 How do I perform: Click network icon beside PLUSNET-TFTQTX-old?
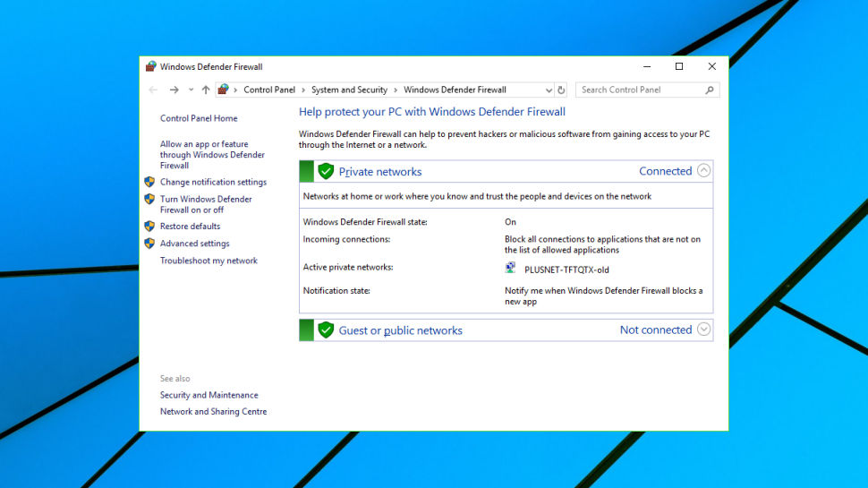click(x=510, y=268)
